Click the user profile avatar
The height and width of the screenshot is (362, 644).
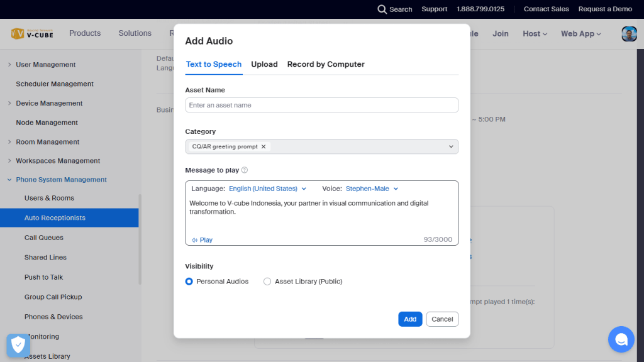click(x=629, y=34)
